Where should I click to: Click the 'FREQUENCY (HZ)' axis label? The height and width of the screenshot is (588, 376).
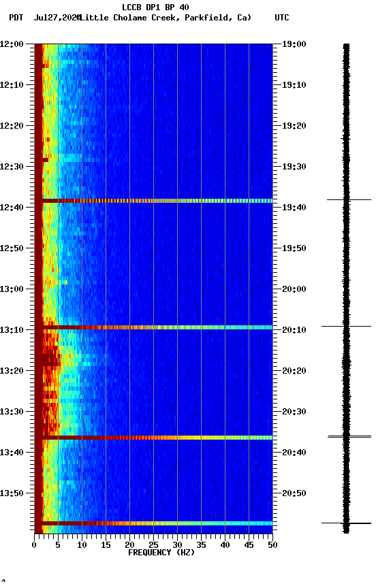click(x=161, y=553)
